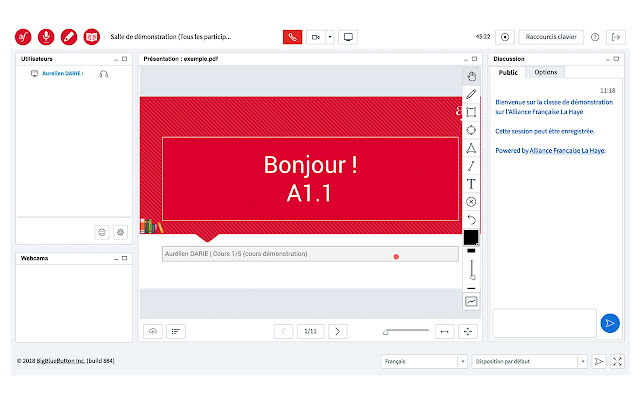This screenshot has width=640, height=400.
Task: Apply layout to all with arrow icon
Action: [599, 362]
